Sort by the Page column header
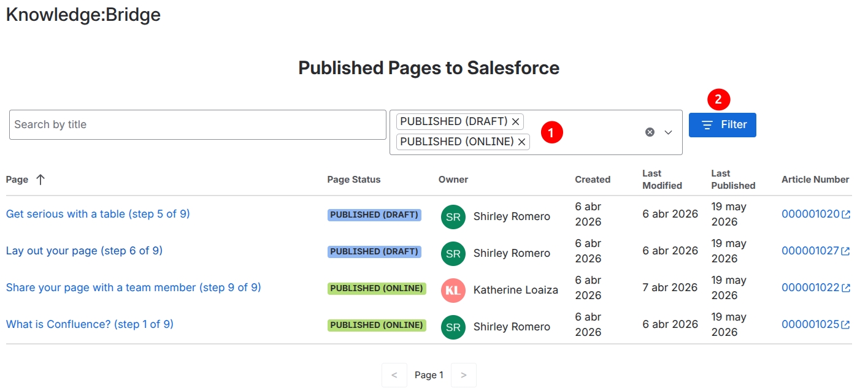Image resolution: width=868 pixels, height=388 pixels. click(x=17, y=180)
